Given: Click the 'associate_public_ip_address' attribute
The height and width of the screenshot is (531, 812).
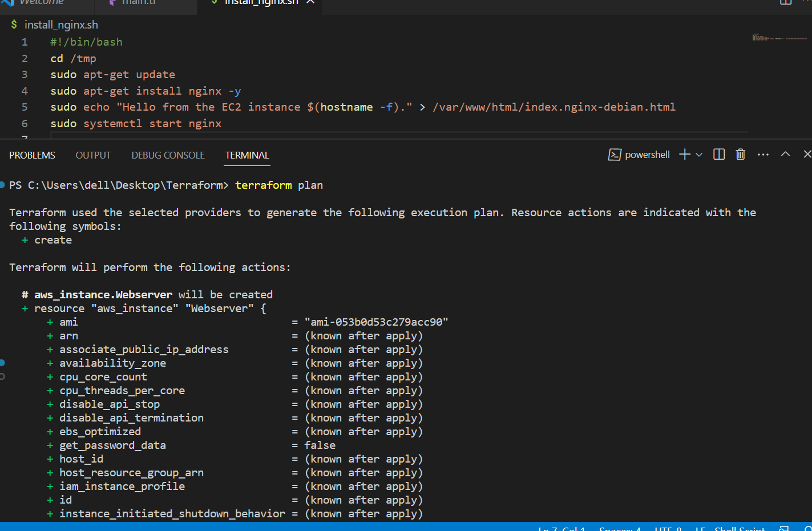Looking at the screenshot, I should tap(144, 349).
